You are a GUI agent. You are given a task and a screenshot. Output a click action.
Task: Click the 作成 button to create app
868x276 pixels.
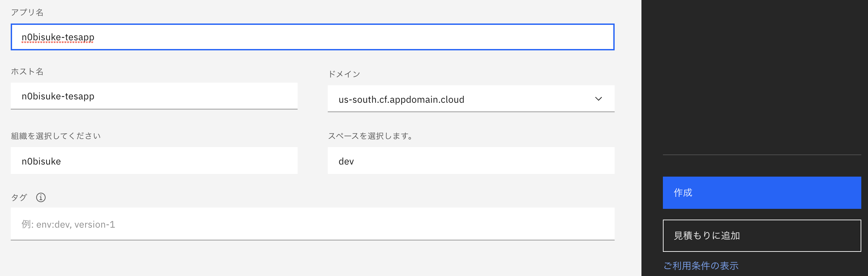(x=761, y=193)
